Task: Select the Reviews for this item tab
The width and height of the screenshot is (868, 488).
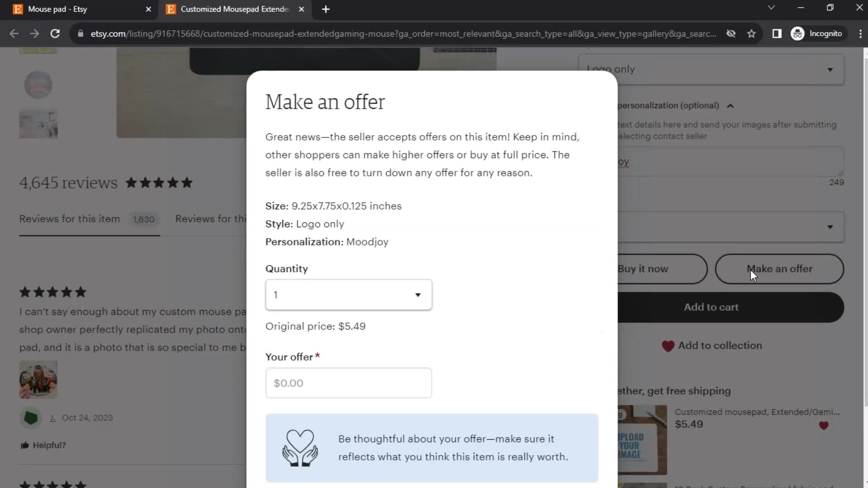Action: 70,219
